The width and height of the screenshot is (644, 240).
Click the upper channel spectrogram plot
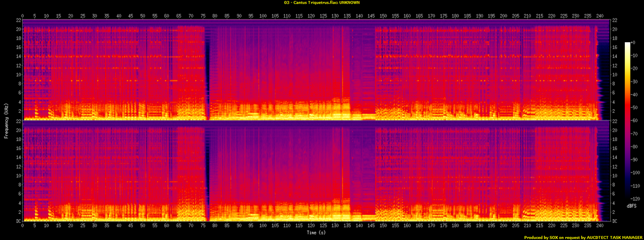click(316, 70)
